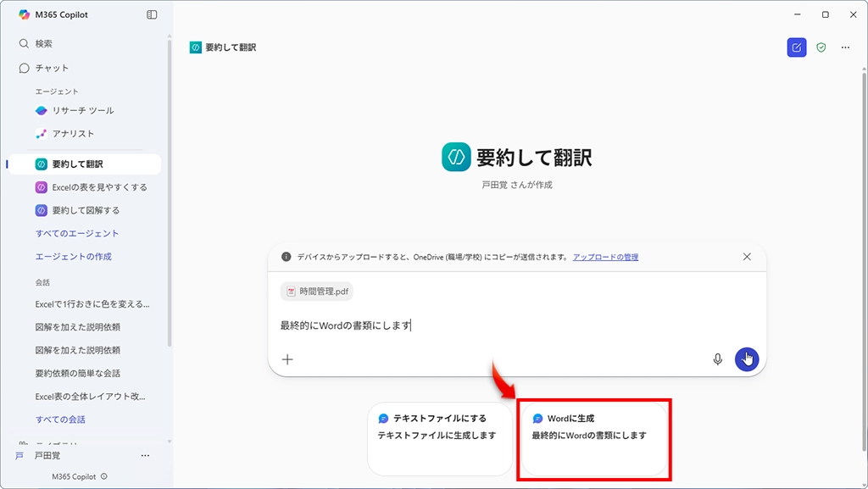Open チャット in the sidebar

[x=52, y=68]
